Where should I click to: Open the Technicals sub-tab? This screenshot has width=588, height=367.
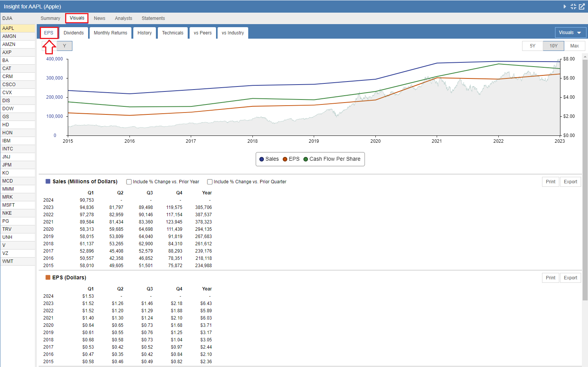(x=173, y=33)
